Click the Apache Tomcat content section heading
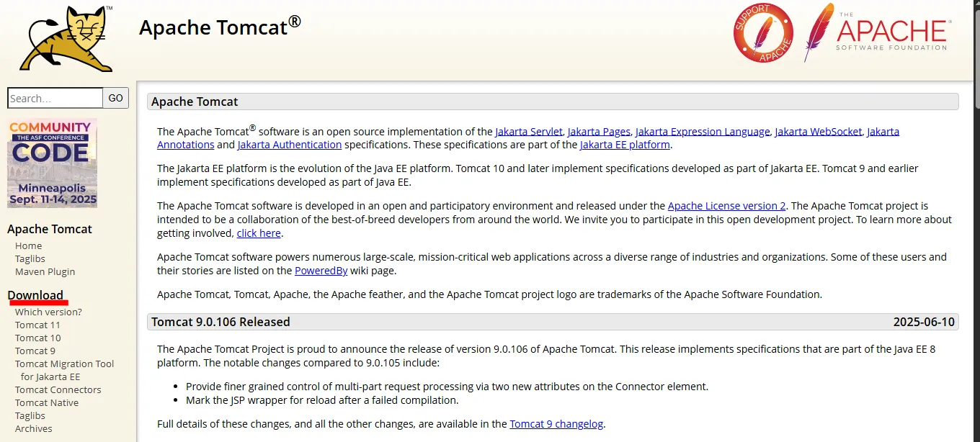The image size is (980, 442). click(x=195, y=102)
